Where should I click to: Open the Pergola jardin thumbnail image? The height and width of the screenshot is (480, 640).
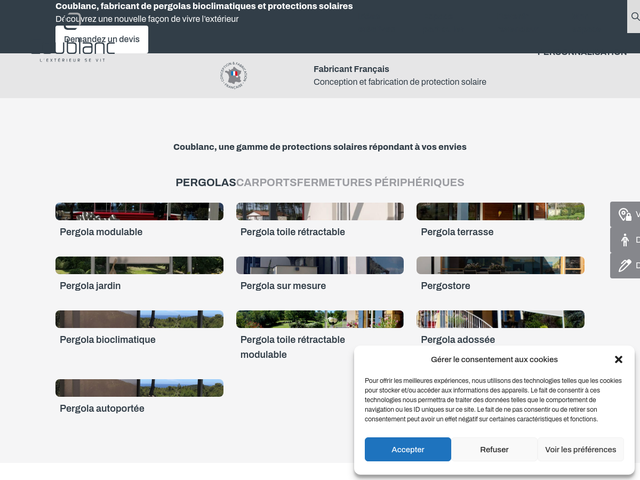click(139, 265)
